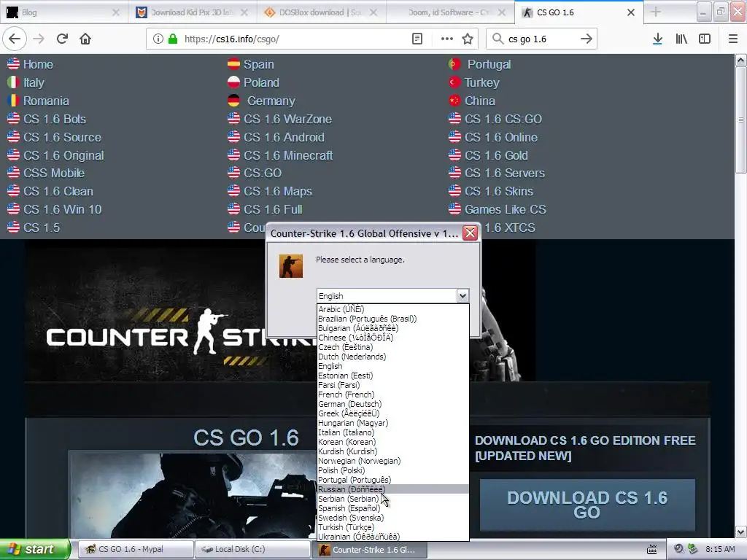Click the keyboard icon in system tray
The width and height of the screenshot is (747, 560).
(x=651, y=549)
